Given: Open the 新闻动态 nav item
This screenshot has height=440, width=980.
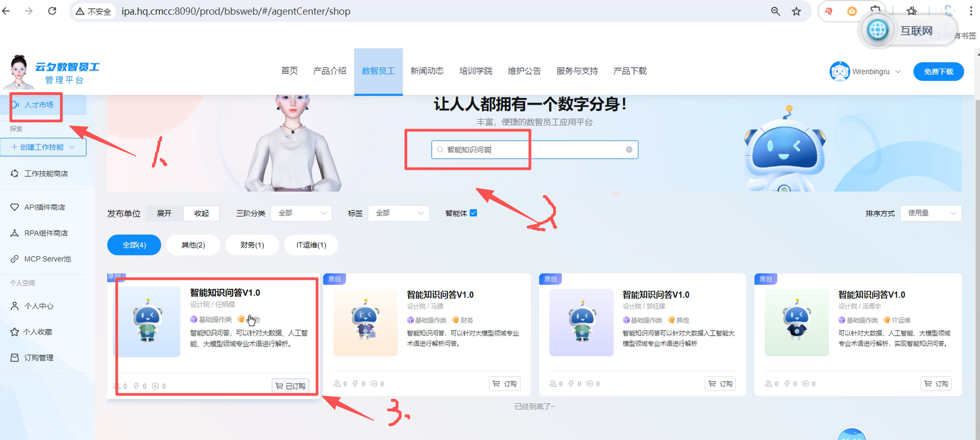Looking at the screenshot, I should pyautogui.click(x=427, y=71).
